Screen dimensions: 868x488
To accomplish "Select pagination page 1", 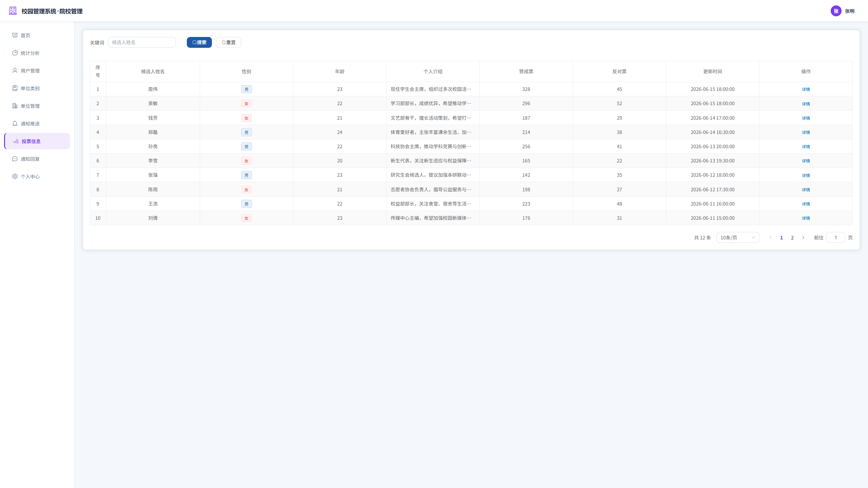I will 782,238.
